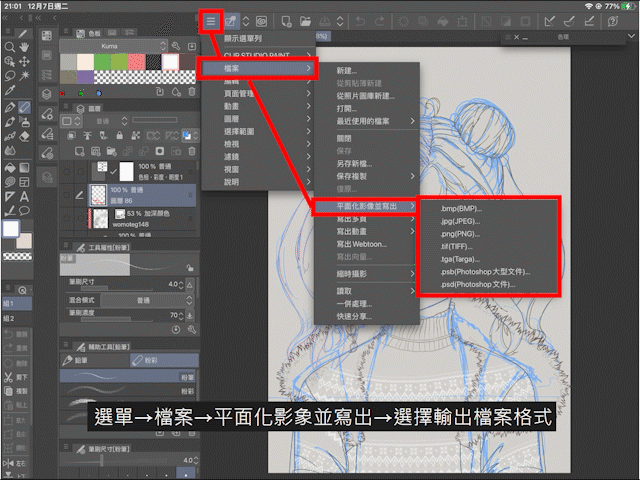The width and height of the screenshot is (640, 480).
Task: Toggle visibility of layer 圖層 86
Action: pos(66,196)
